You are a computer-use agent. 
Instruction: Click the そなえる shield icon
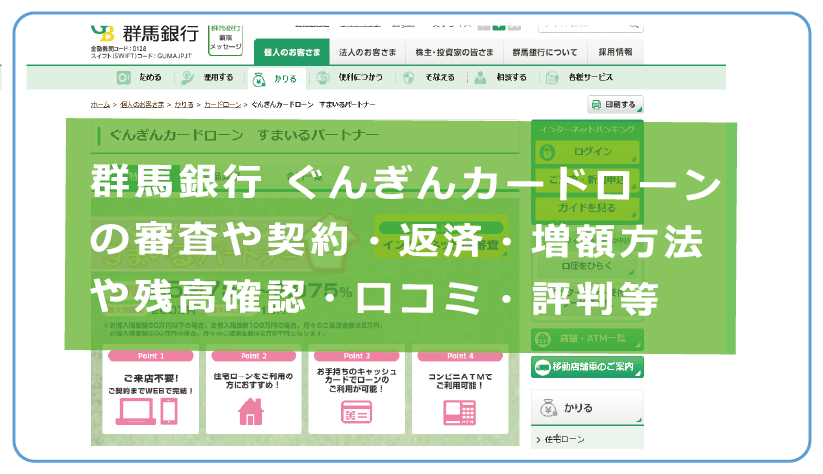pos(408,78)
